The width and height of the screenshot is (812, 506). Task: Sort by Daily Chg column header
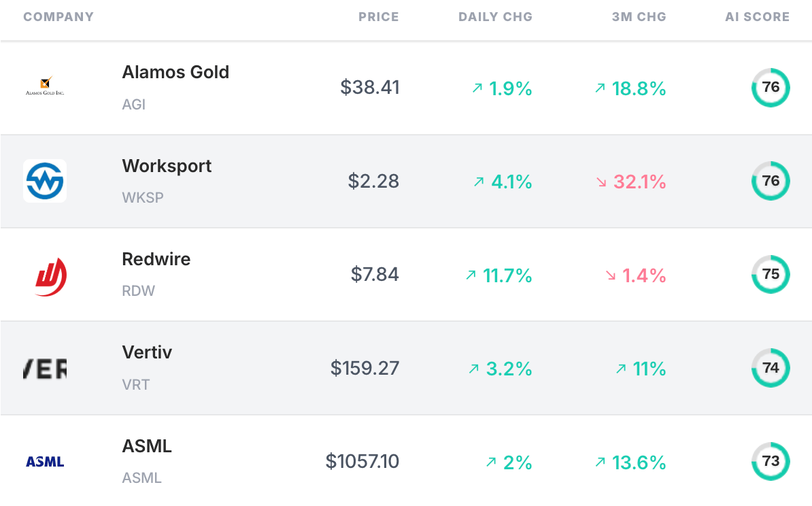495,17
